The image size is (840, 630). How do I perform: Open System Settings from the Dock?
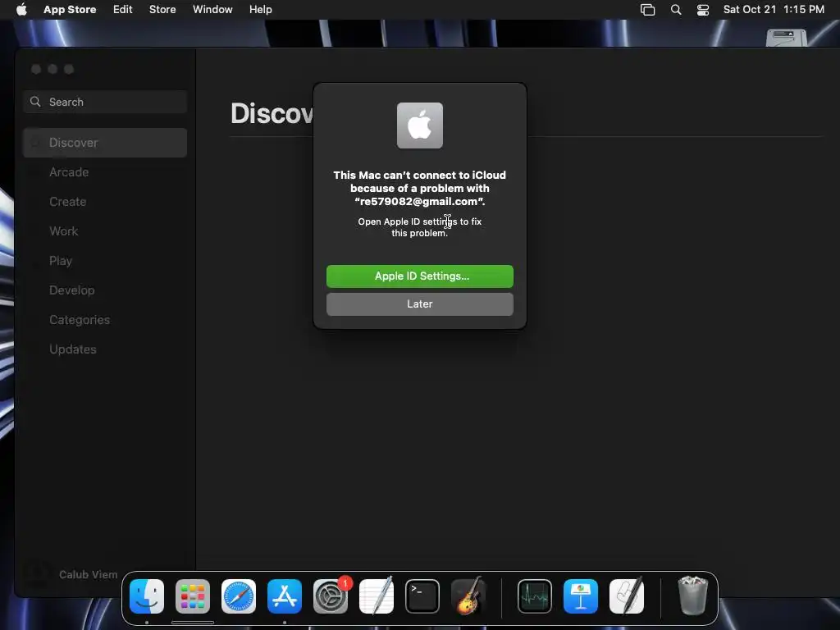pyautogui.click(x=331, y=596)
